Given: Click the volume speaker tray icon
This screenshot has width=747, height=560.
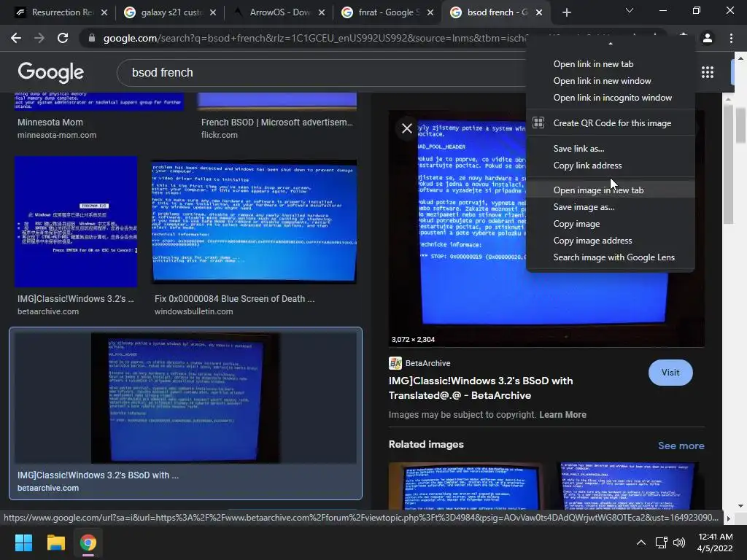Looking at the screenshot, I should 679,542.
